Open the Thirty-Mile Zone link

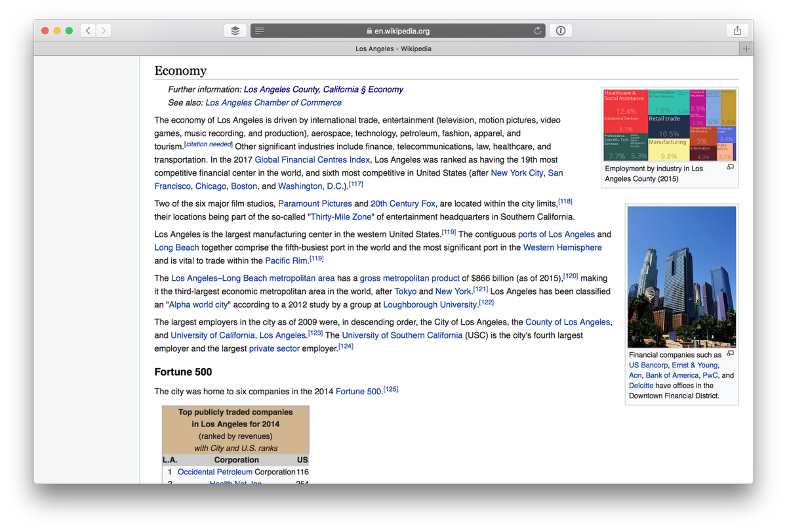click(x=341, y=216)
